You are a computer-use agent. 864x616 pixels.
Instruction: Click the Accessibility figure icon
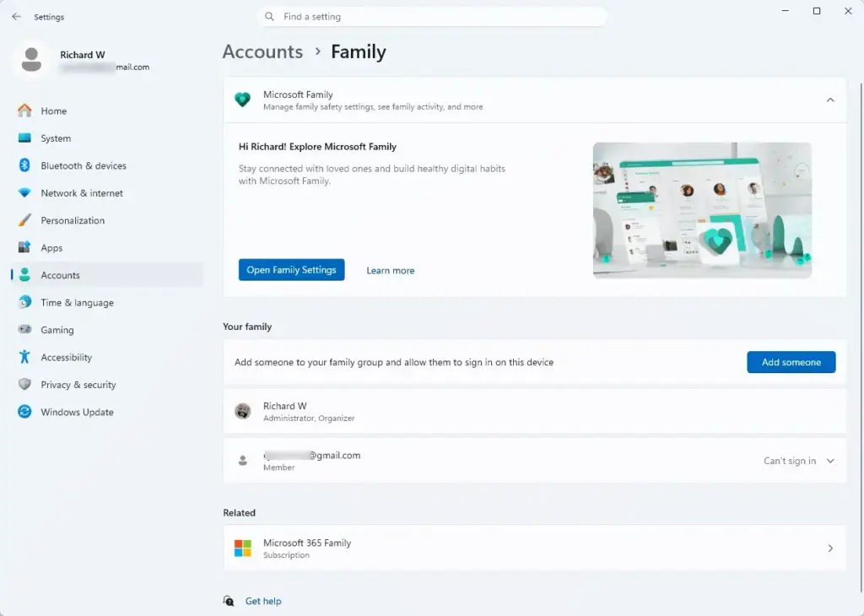click(x=24, y=357)
